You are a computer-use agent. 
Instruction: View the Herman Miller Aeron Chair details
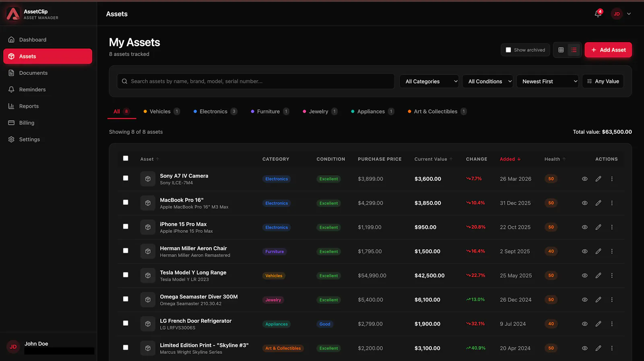585,251
